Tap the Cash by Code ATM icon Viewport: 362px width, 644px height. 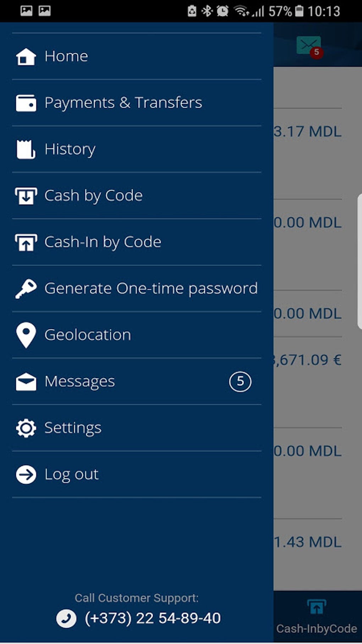point(26,196)
